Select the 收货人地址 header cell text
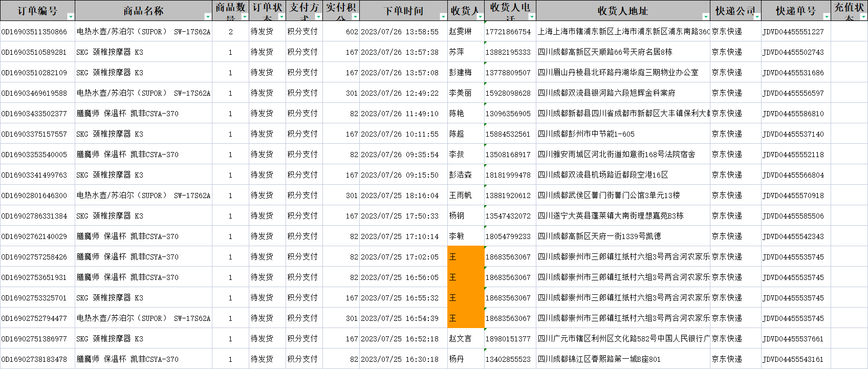868x369 pixels. [623, 11]
